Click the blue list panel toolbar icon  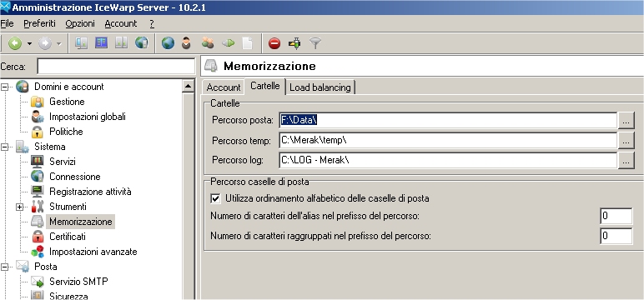pyautogui.click(x=102, y=42)
